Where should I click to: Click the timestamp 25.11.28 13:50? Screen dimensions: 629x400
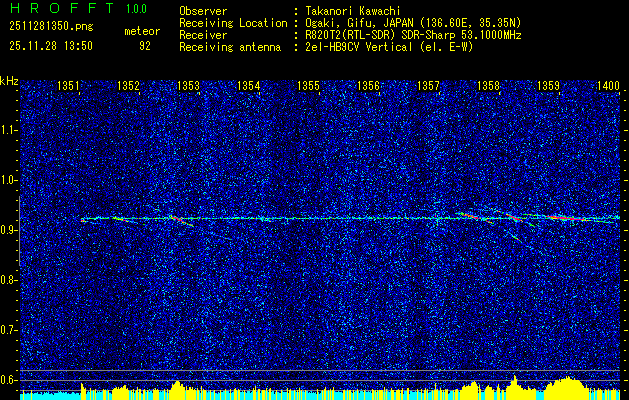(x=51, y=46)
